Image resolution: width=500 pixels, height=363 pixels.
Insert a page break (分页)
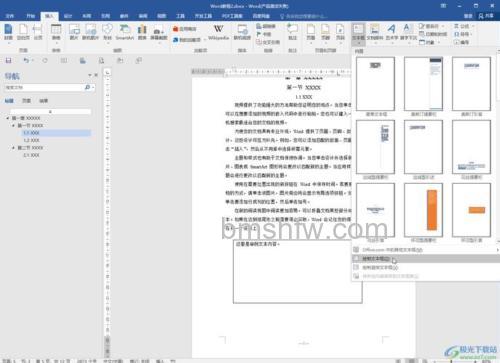[38, 33]
